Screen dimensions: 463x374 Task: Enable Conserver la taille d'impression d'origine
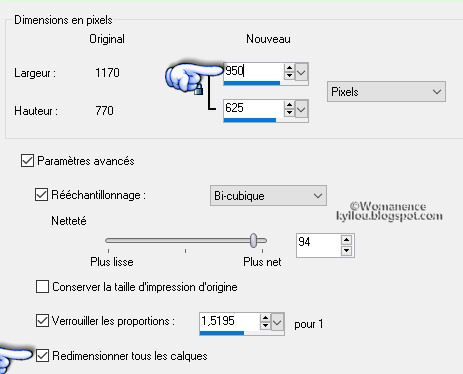(42, 287)
